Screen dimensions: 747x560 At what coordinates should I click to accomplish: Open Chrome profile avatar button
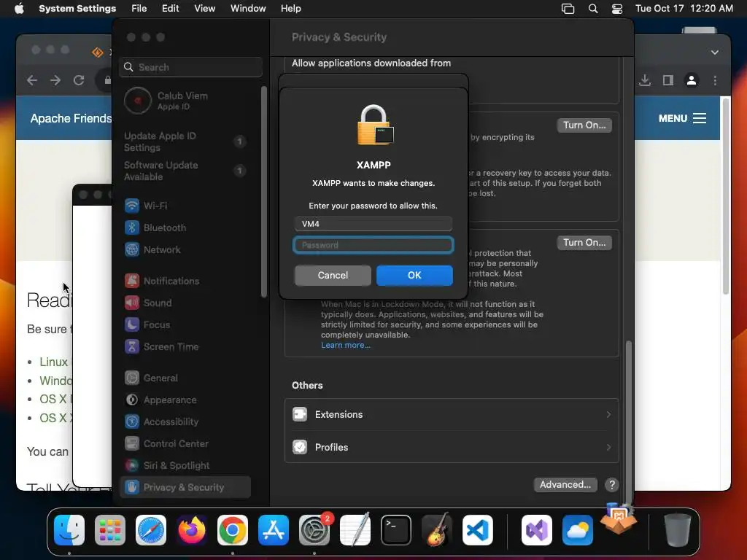point(692,80)
